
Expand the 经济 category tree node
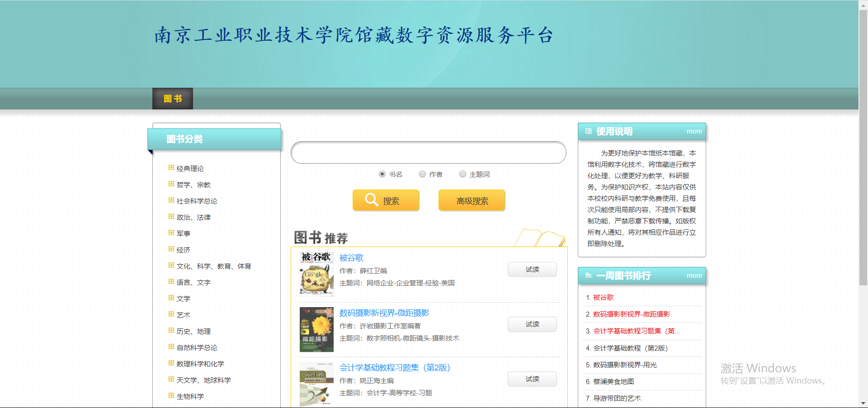pyautogui.click(x=171, y=249)
